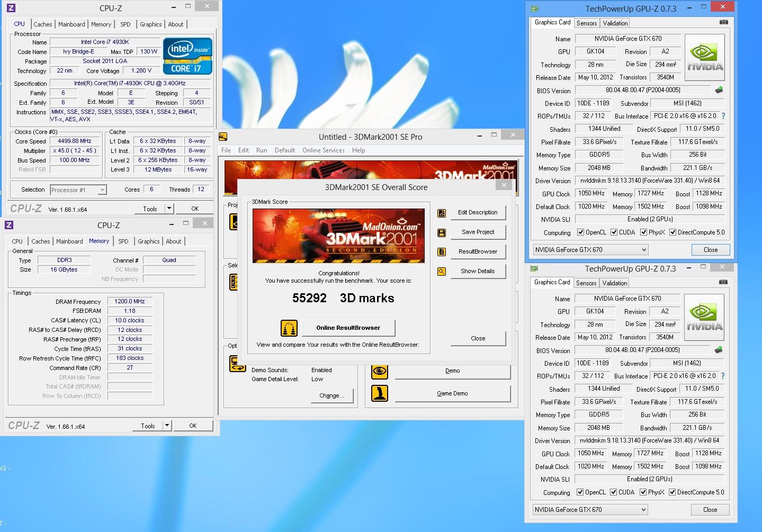This screenshot has width=762, height=532.
Task: Click the player icon beside Game Demo
Action: (x=380, y=393)
